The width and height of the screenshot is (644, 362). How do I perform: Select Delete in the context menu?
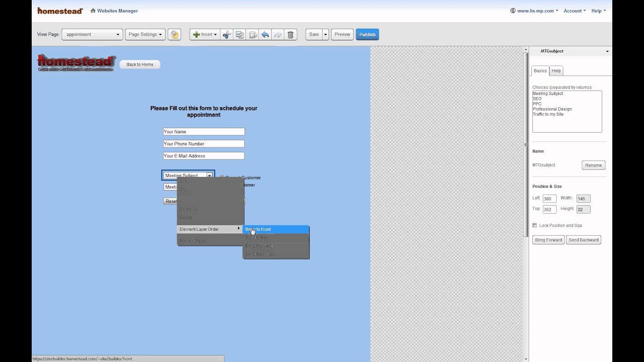pos(210,218)
